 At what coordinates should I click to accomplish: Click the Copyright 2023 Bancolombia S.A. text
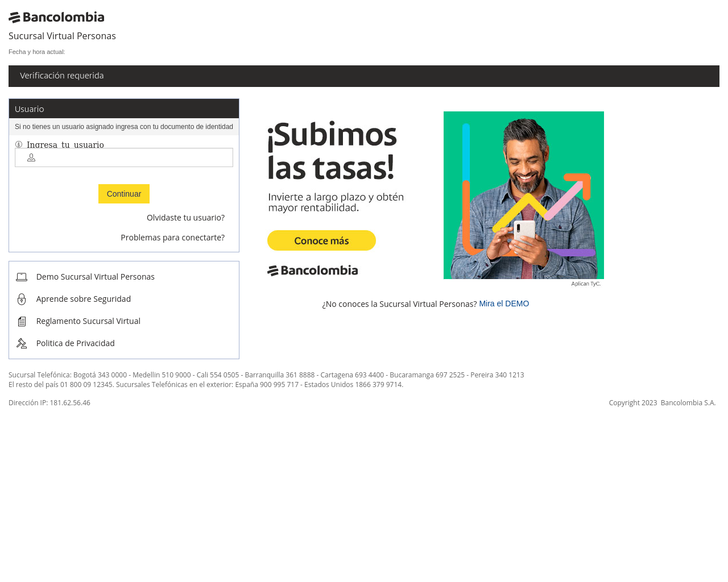[662, 403]
